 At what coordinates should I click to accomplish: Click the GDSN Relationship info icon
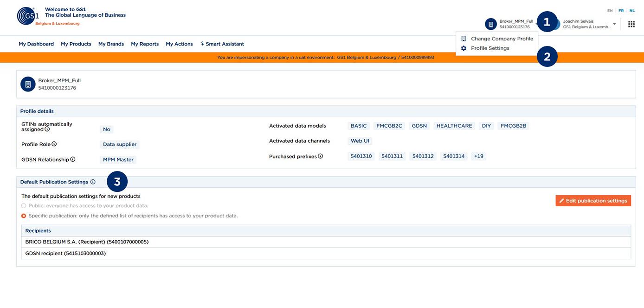coord(73,159)
